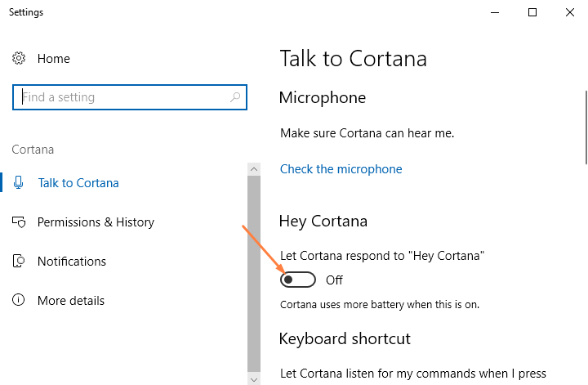Image resolution: width=588 pixels, height=385 pixels.
Task: Click the Home gear icon
Action: click(x=19, y=58)
